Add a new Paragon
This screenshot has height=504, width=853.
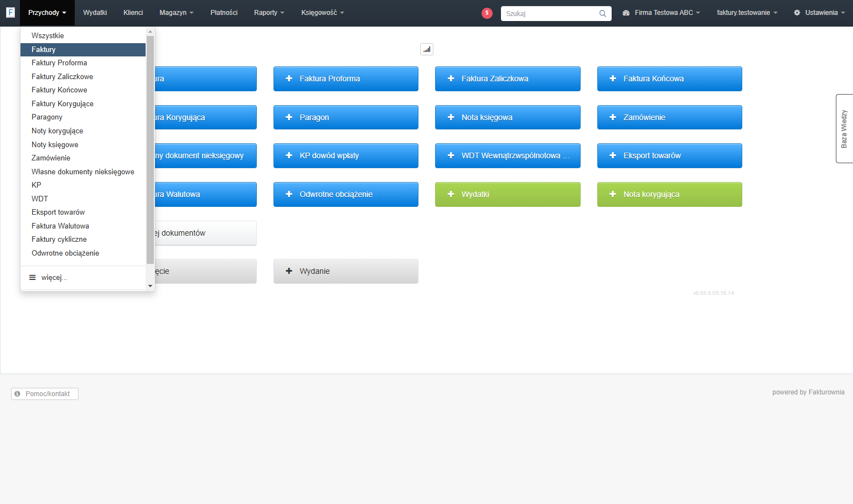(346, 117)
